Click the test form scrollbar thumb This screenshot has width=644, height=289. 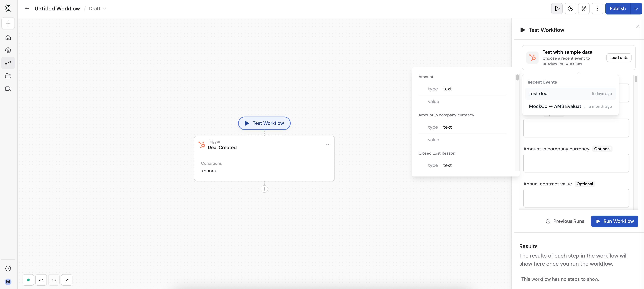636,79
